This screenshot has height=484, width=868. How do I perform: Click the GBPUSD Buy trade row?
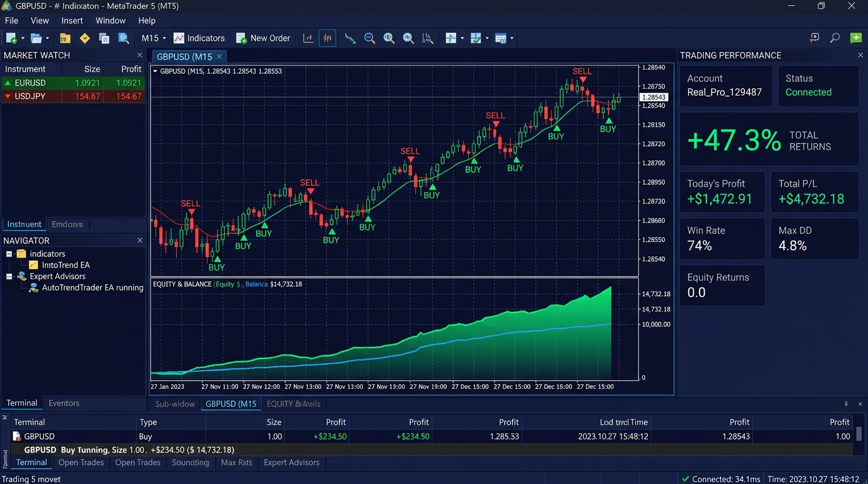coord(432,436)
